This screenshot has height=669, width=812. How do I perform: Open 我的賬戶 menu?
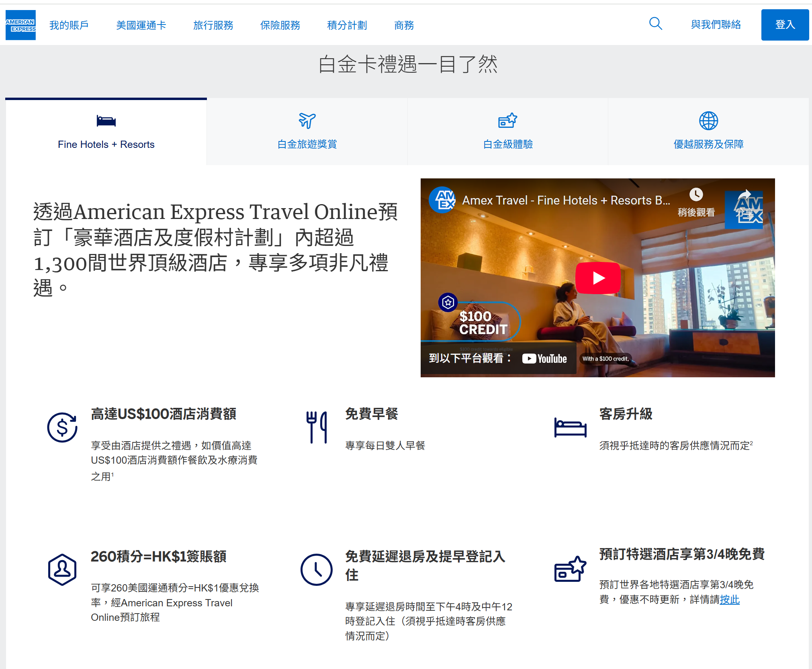[x=69, y=25]
